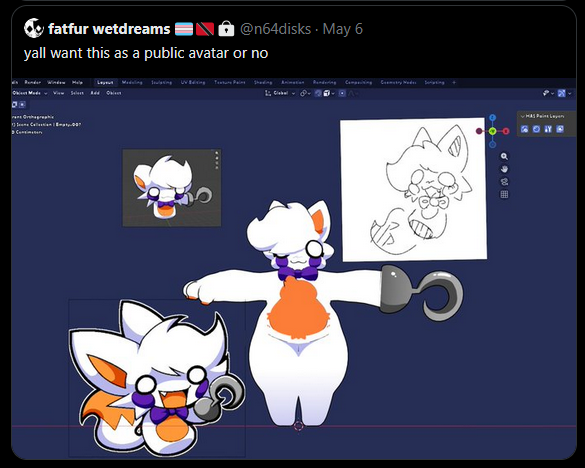Open Blender's Help menu
This screenshot has width=585, height=468.
point(77,82)
